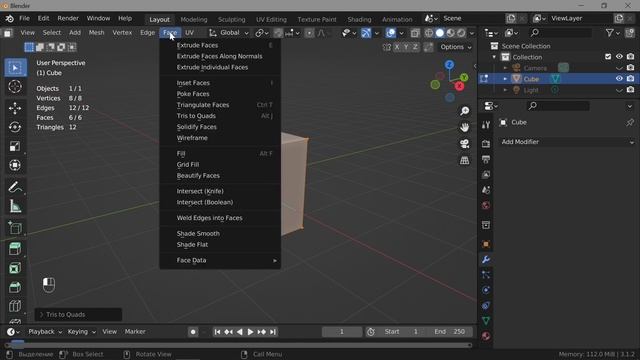Select the Extrude Region tool

coord(15,249)
